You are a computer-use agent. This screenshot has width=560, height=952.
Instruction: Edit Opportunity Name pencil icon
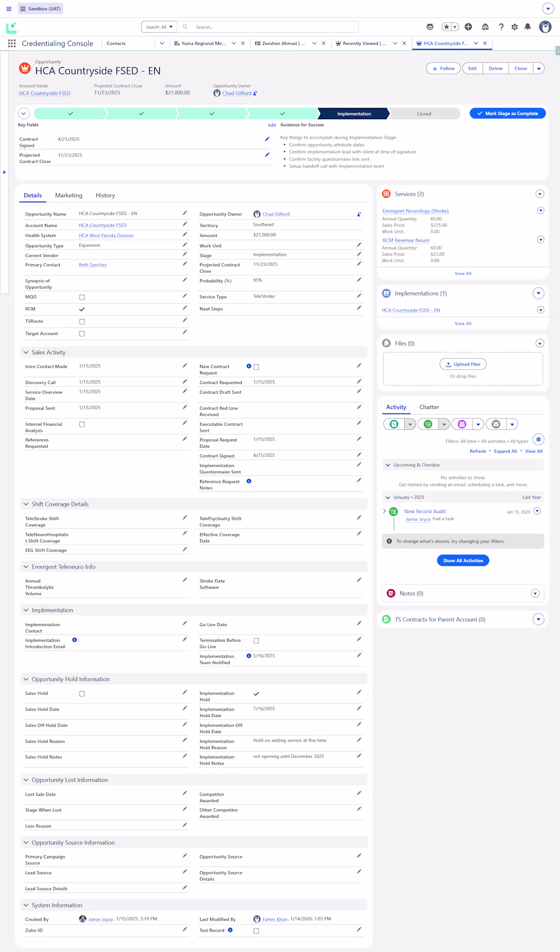coord(185,213)
